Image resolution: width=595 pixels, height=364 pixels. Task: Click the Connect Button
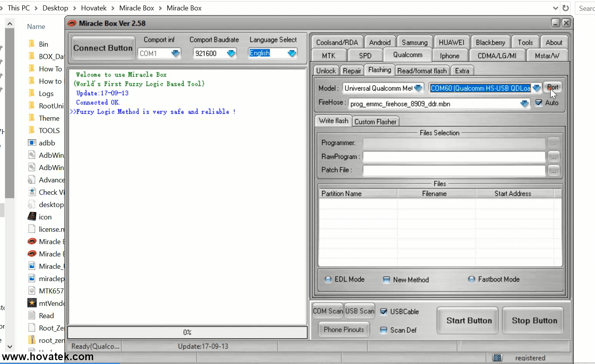tap(103, 48)
